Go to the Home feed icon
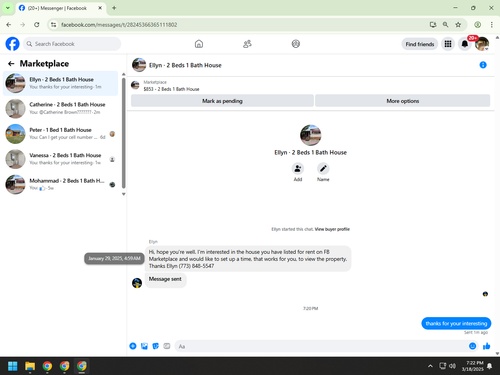The height and width of the screenshot is (375, 500). 199,44
